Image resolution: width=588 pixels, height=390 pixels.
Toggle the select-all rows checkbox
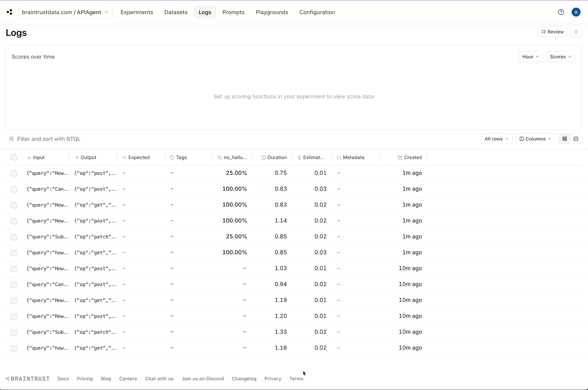click(14, 157)
